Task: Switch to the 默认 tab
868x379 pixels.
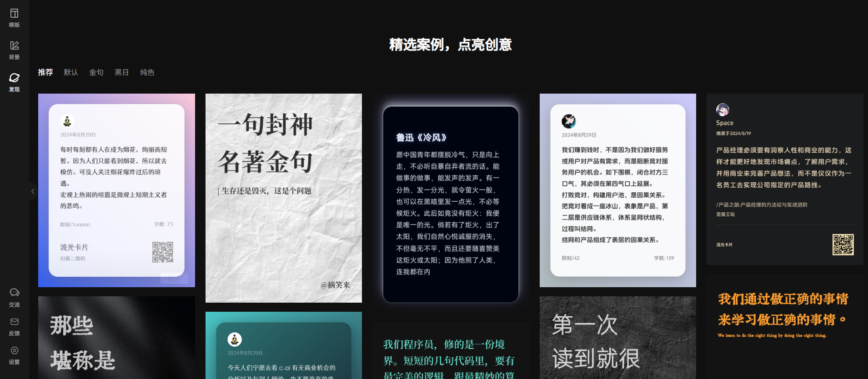Action: [x=71, y=72]
